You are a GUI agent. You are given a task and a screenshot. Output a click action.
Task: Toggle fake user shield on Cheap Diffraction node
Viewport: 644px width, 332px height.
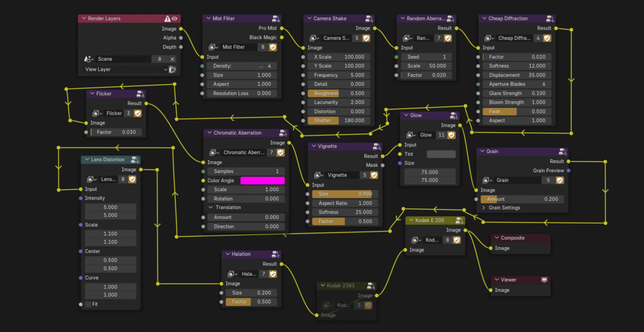click(547, 38)
